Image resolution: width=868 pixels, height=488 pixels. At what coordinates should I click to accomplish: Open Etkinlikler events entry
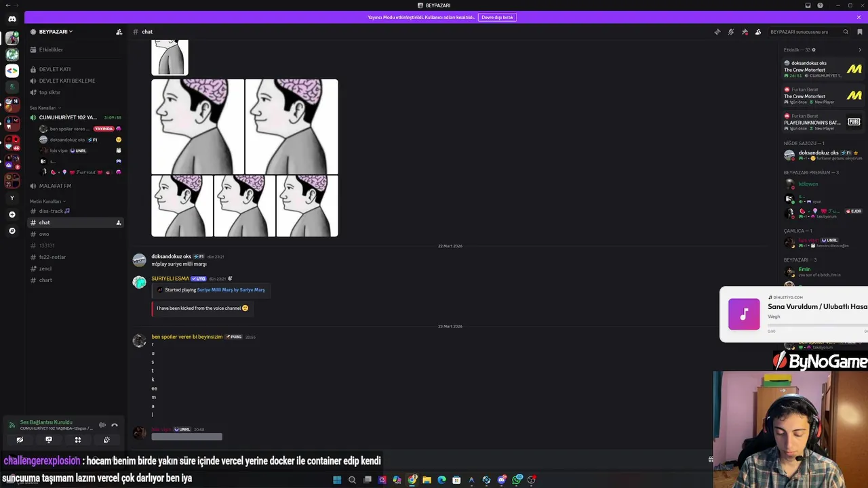75,49
